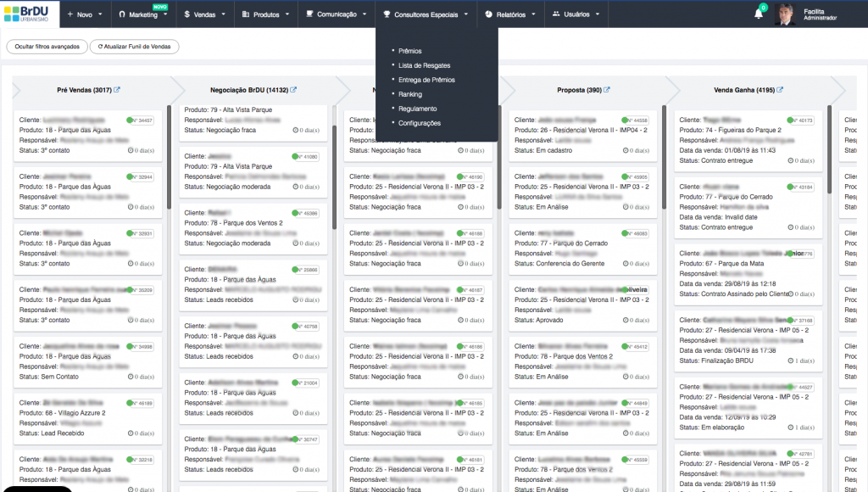Choose Lista de Resgates menu entry
The height and width of the screenshot is (492, 868).
tap(424, 65)
